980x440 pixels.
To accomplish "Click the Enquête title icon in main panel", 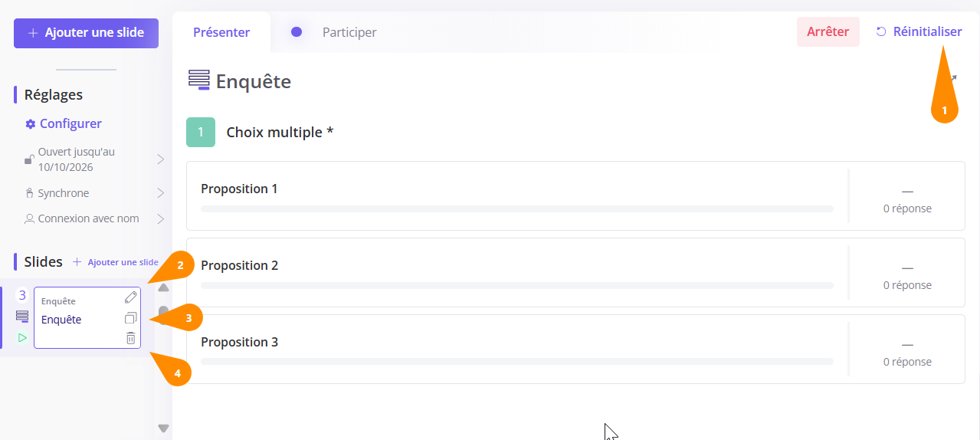I will pos(199,80).
